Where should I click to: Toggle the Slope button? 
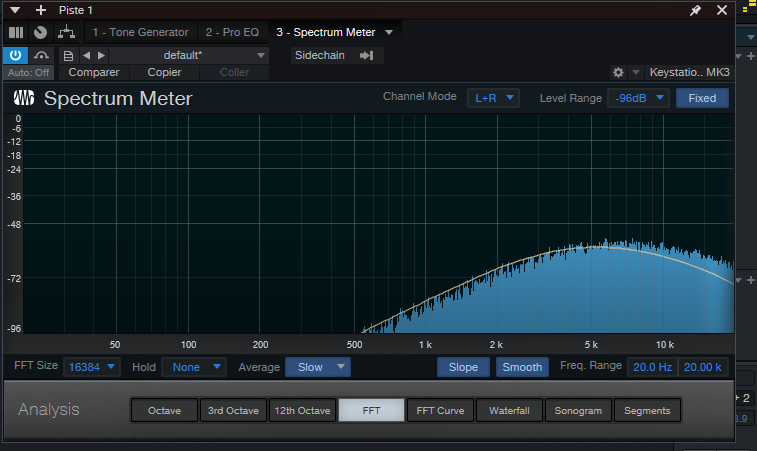point(463,367)
